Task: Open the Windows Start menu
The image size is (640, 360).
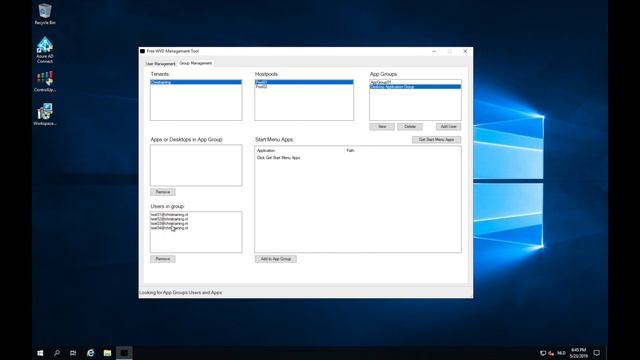Action: point(40,353)
